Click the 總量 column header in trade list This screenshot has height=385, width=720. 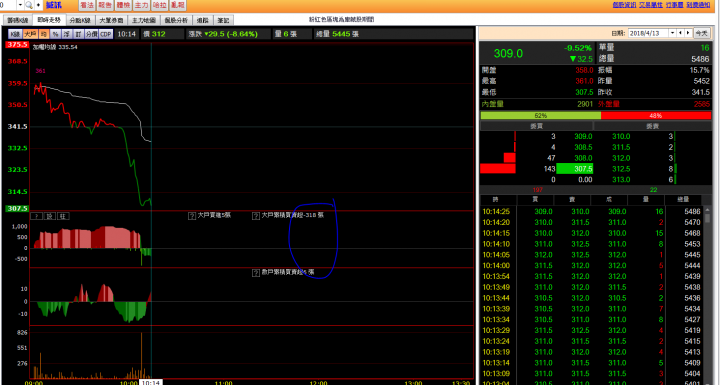click(683, 200)
